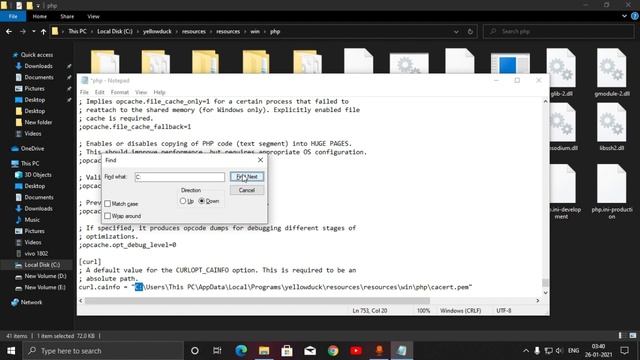This screenshot has height=360, width=640.
Task: Cancel the Find dialog
Action: click(x=247, y=190)
